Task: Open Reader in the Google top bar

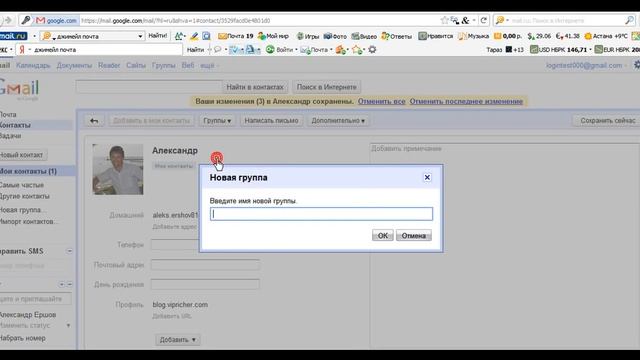Action: [x=109, y=65]
